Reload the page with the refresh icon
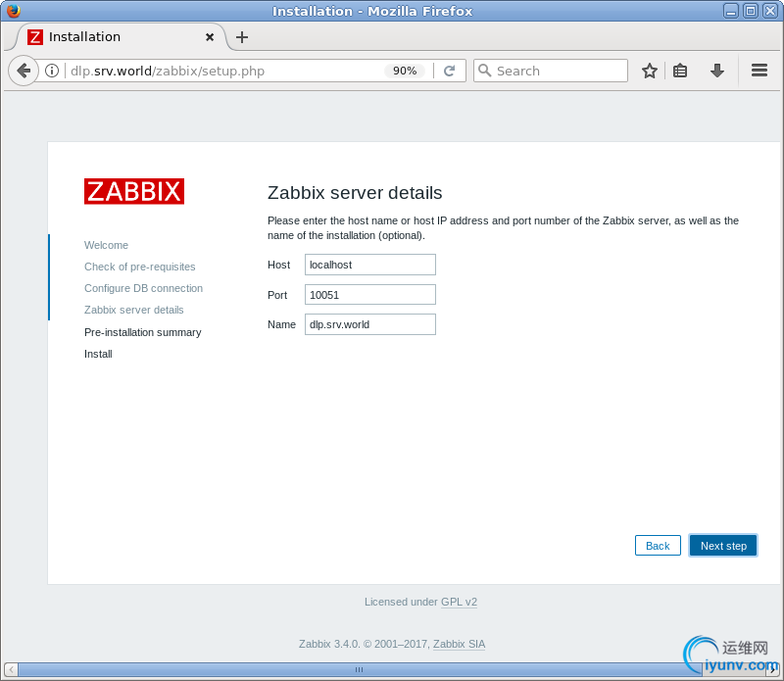784x681 pixels. pyautogui.click(x=449, y=71)
